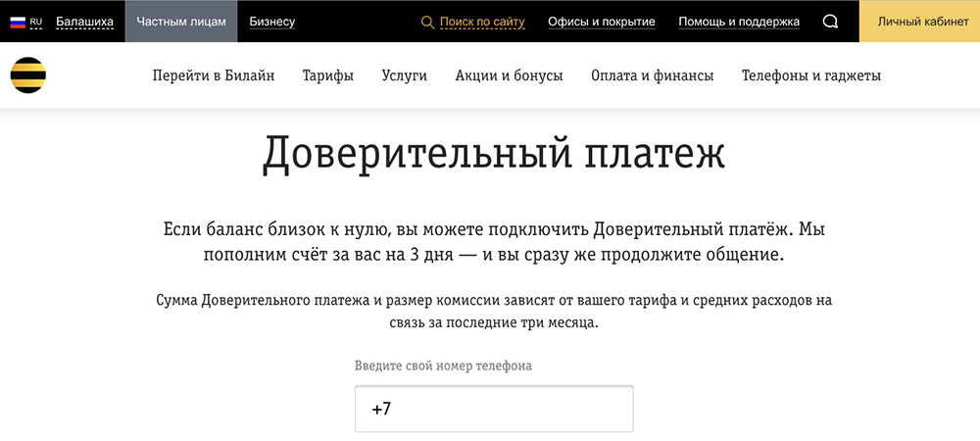This screenshot has height=441, width=980.
Task: Click the Beeline striped logo
Action: pos(27,75)
